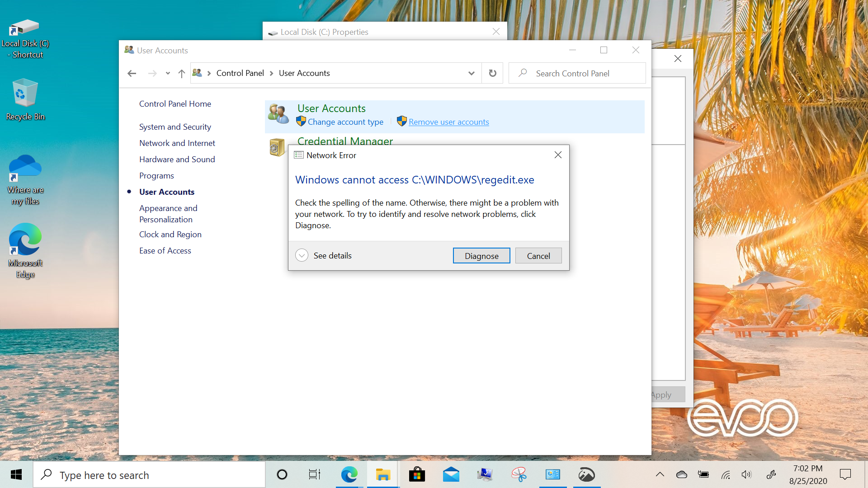Select User Accounts in the sidebar
Image resolution: width=868 pixels, height=488 pixels.
167,192
